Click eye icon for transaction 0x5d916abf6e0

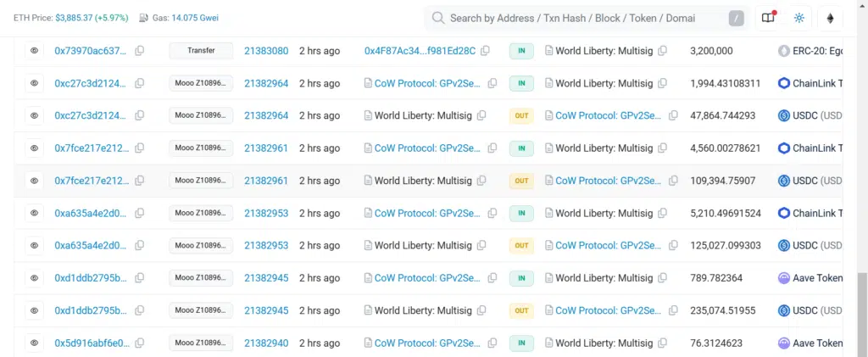(34, 343)
